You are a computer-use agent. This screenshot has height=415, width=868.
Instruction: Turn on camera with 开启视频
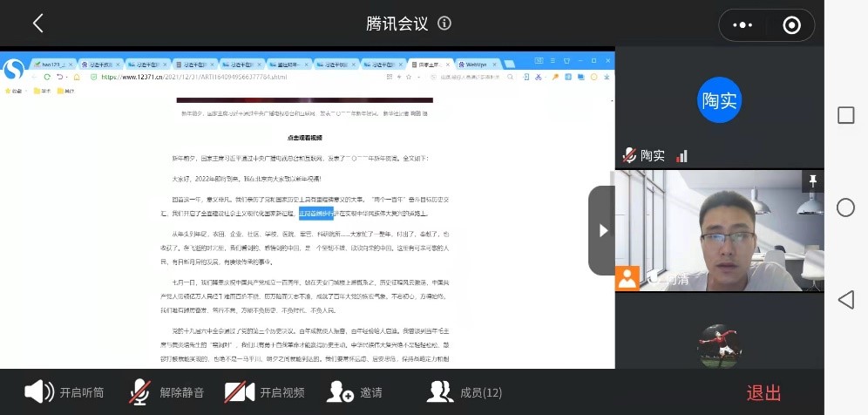pos(264,392)
